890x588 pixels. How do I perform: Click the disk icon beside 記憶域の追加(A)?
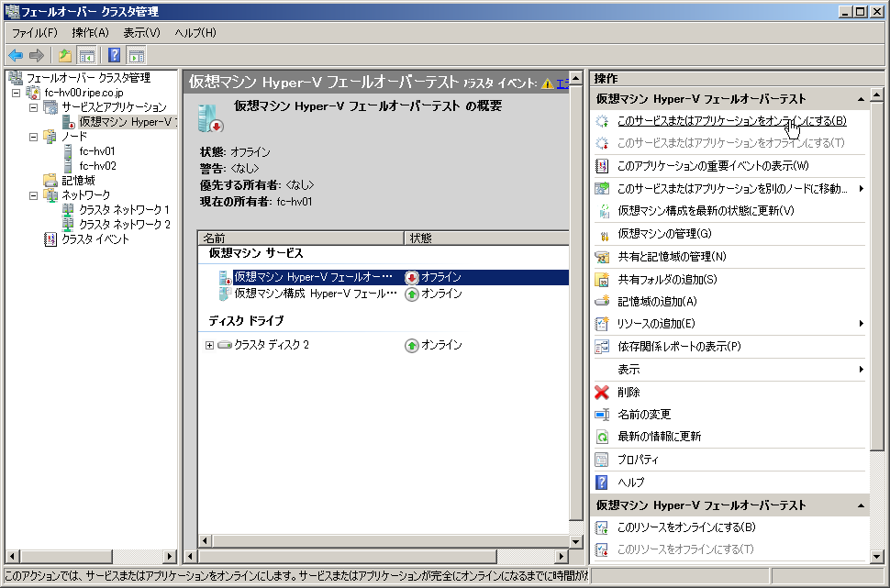[602, 302]
